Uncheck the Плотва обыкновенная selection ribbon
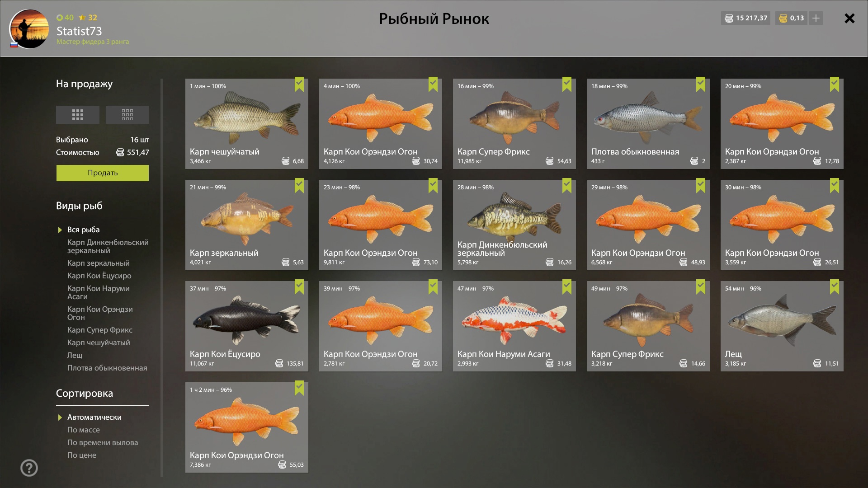The image size is (868, 488). tap(701, 84)
